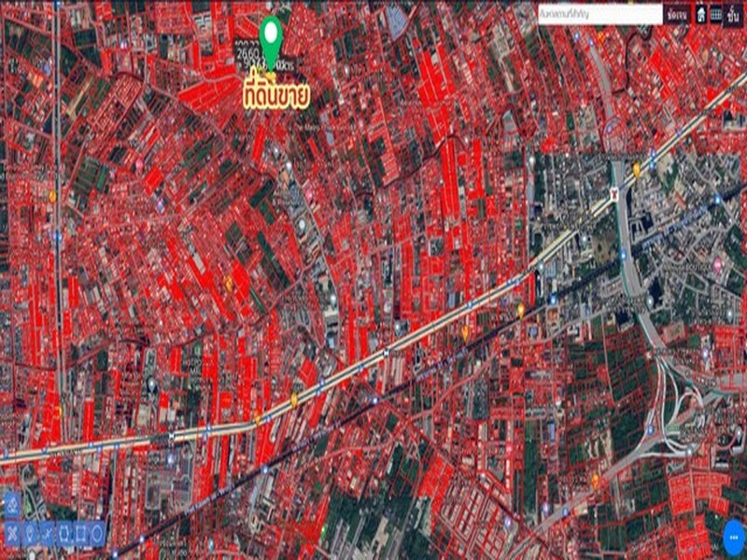
Task: Open the grid view icon at top right
Action: (x=716, y=14)
